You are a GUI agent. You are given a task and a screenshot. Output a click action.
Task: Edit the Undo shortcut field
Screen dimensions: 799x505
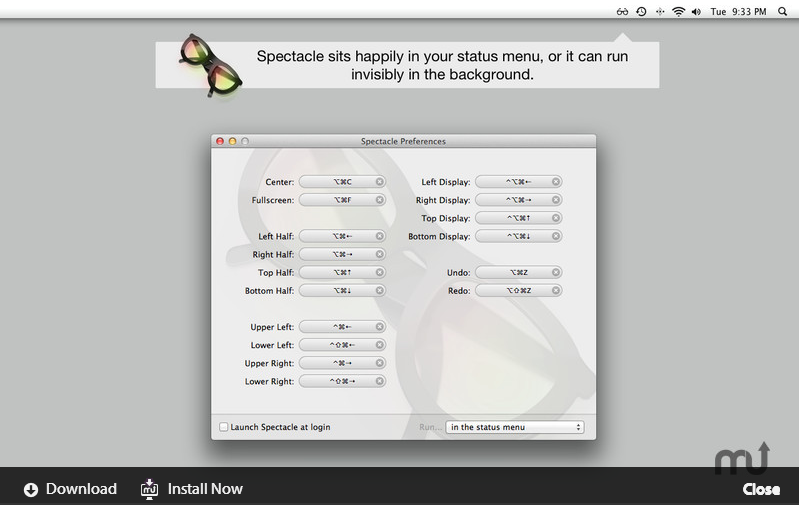coord(519,273)
